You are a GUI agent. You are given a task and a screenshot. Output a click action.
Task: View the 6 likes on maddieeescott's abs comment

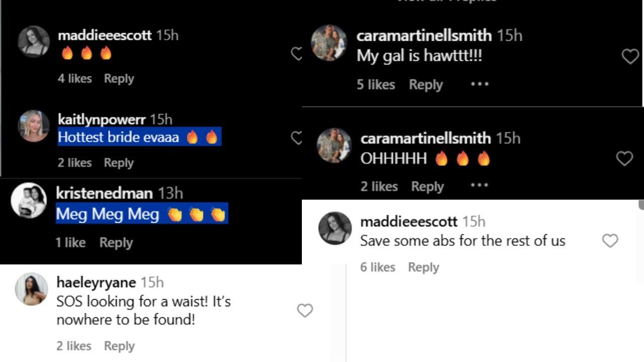[x=378, y=267]
